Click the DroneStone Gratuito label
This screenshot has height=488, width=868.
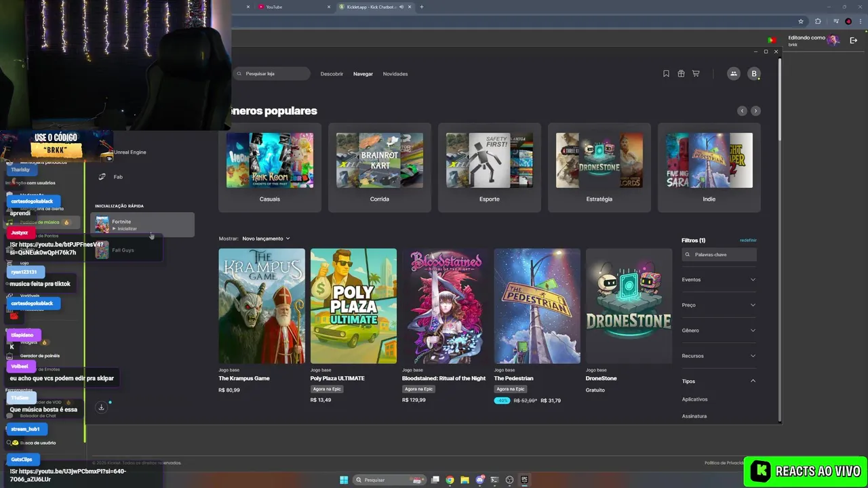(595, 390)
